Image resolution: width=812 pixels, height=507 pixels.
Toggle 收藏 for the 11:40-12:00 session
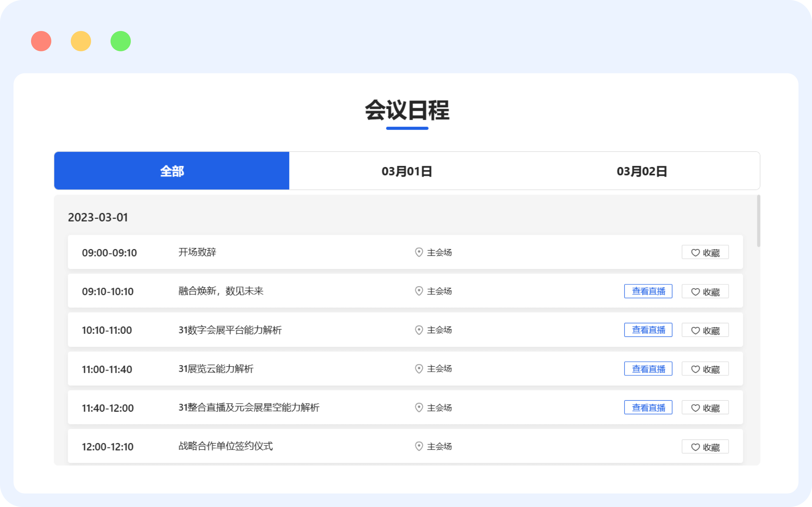click(x=705, y=408)
